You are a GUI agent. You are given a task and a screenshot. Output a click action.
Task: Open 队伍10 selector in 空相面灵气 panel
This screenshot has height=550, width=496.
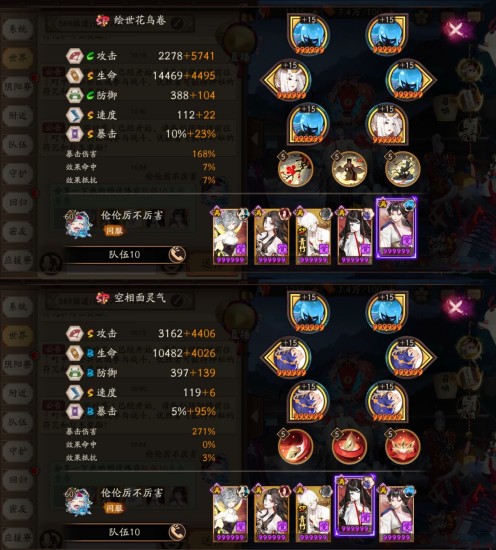coord(125,532)
